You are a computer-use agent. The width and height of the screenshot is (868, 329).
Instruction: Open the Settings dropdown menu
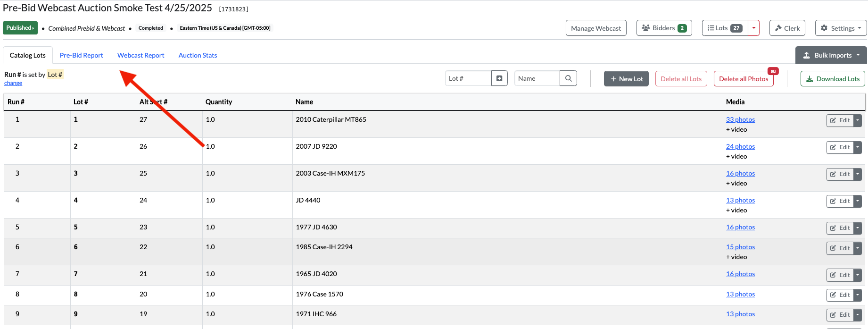pyautogui.click(x=841, y=28)
